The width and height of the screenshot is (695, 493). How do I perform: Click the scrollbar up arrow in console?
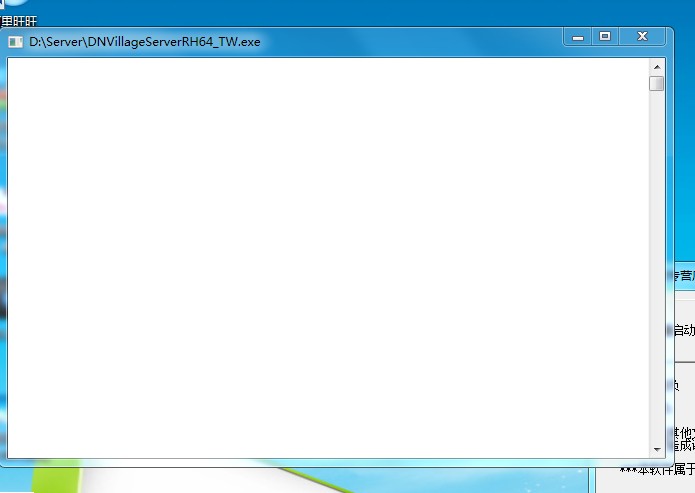tap(657, 67)
